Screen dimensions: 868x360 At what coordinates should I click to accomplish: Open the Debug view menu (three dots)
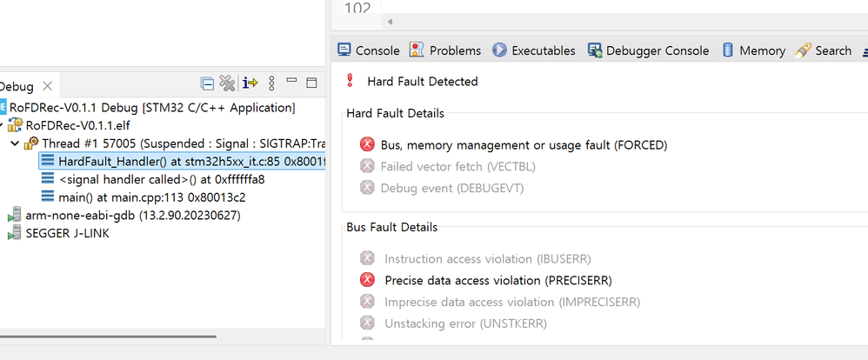coord(271,83)
